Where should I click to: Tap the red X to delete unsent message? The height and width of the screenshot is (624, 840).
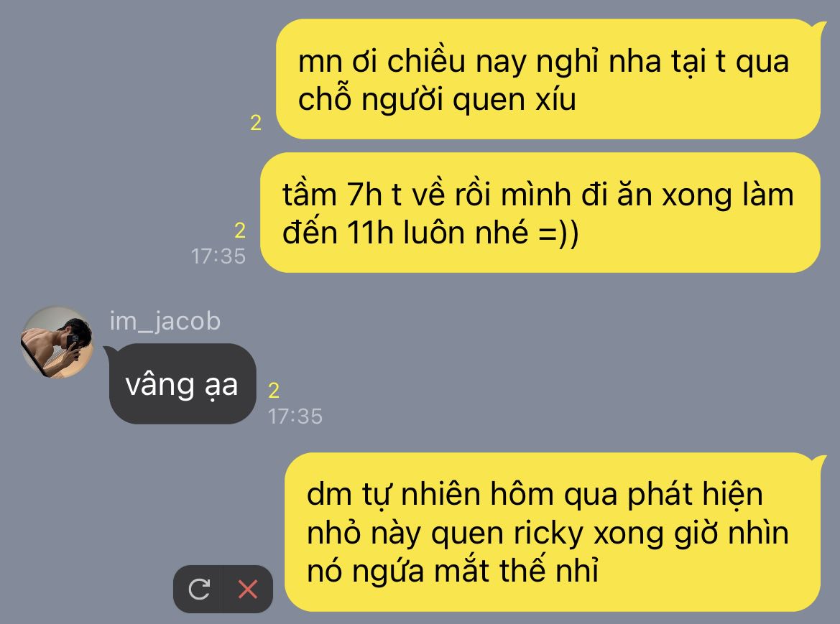(x=247, y=590)
